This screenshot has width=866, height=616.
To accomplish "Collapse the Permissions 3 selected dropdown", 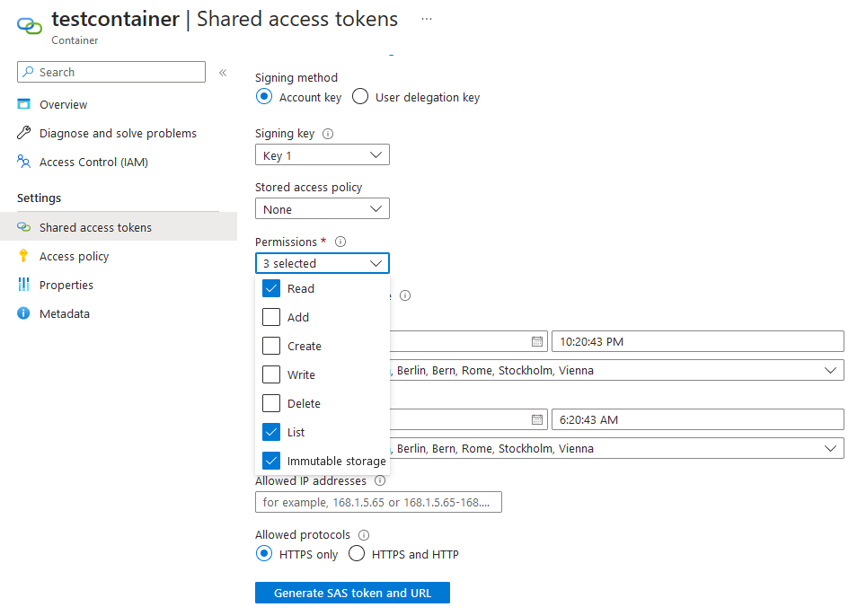I will pos(322,263).
